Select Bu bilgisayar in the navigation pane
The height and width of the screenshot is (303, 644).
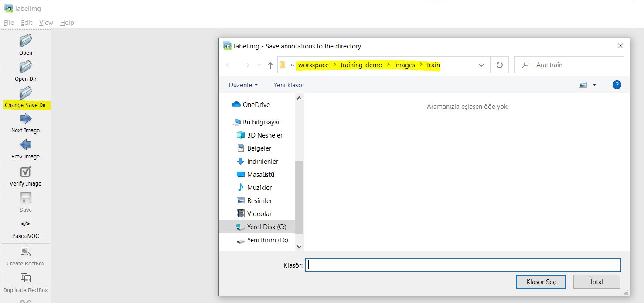256,122
